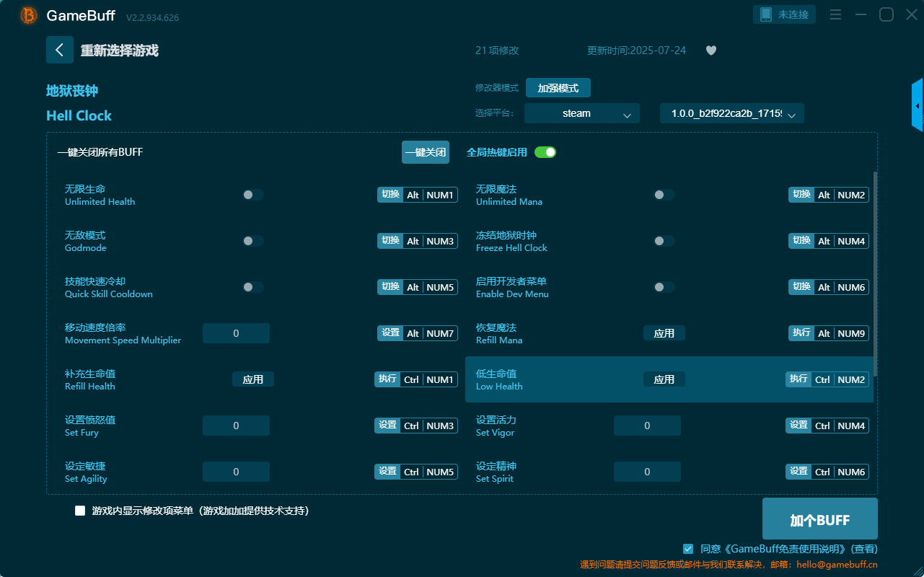Apply Refill Mana with 应用 button
The image size is (924, 577).
(x=664, y=333)
